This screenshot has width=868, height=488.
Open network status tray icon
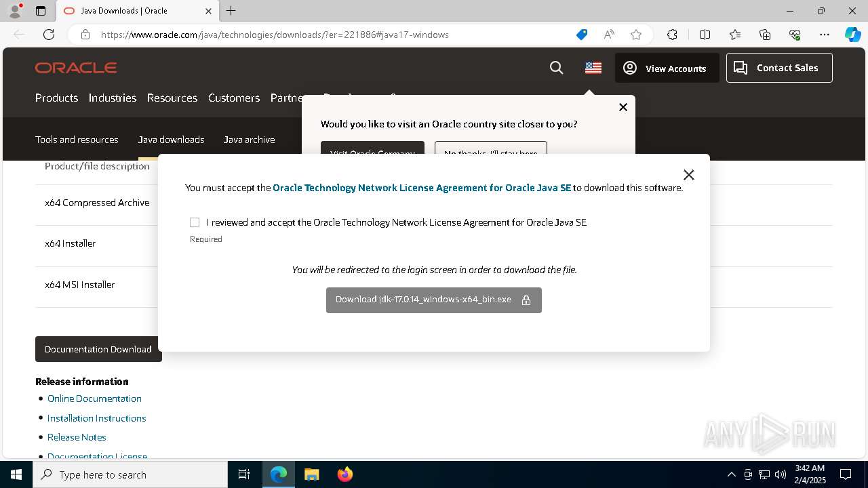click(x=764, y=474)
